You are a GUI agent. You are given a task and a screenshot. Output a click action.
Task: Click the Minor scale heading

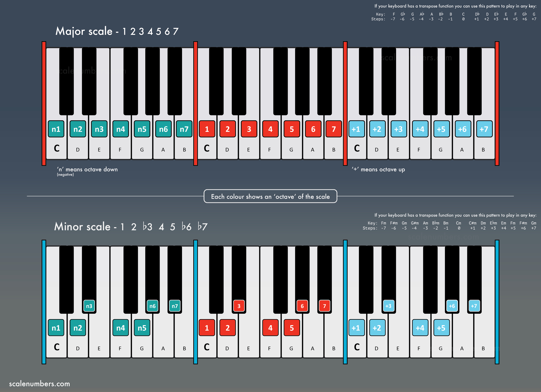(131, 226)
